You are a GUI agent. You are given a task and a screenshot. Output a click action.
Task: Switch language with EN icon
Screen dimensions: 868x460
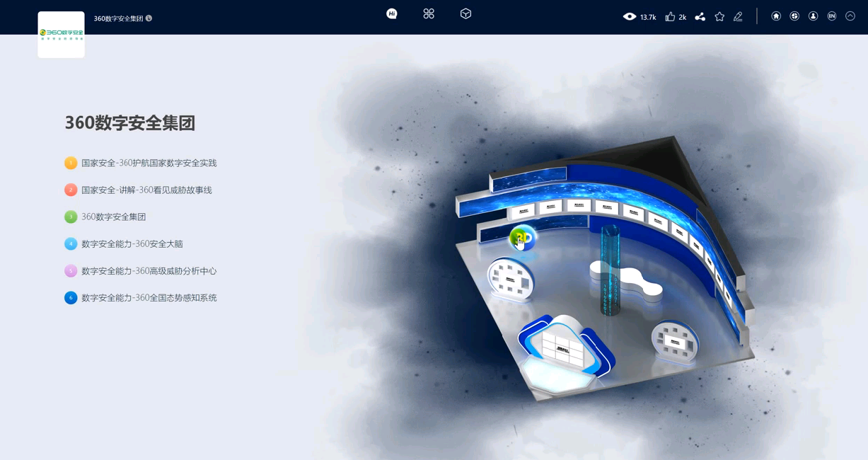pyautogui.click(x=832, y=16)
